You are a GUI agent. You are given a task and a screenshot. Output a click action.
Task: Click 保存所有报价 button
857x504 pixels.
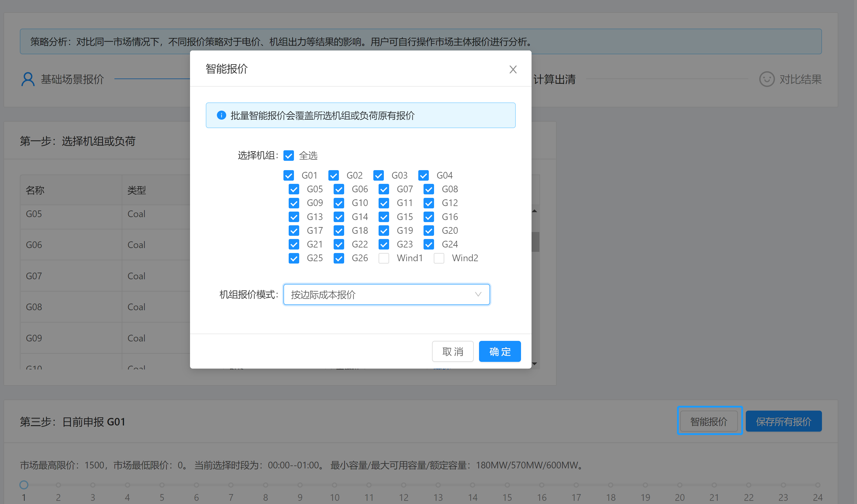coord(783,421)
